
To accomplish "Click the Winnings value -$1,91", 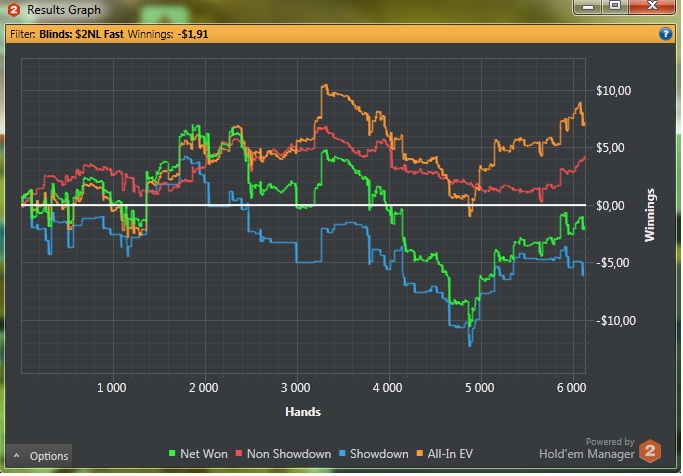I will point(193,34).
